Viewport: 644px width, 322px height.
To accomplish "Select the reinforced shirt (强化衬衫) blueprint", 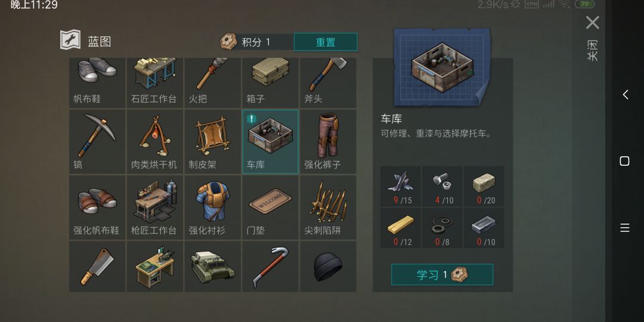I will 212,208.
